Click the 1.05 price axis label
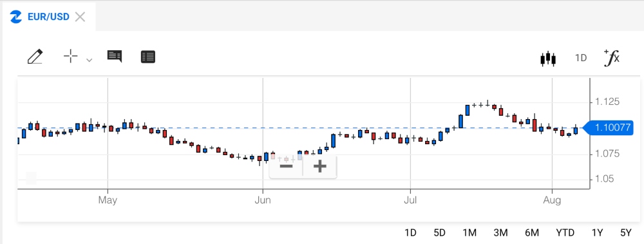The image size is (644, 244). pos(605,179)
